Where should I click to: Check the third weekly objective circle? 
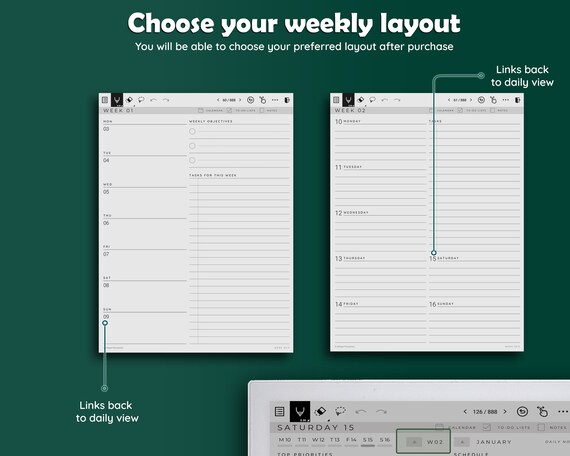(192, 160)
